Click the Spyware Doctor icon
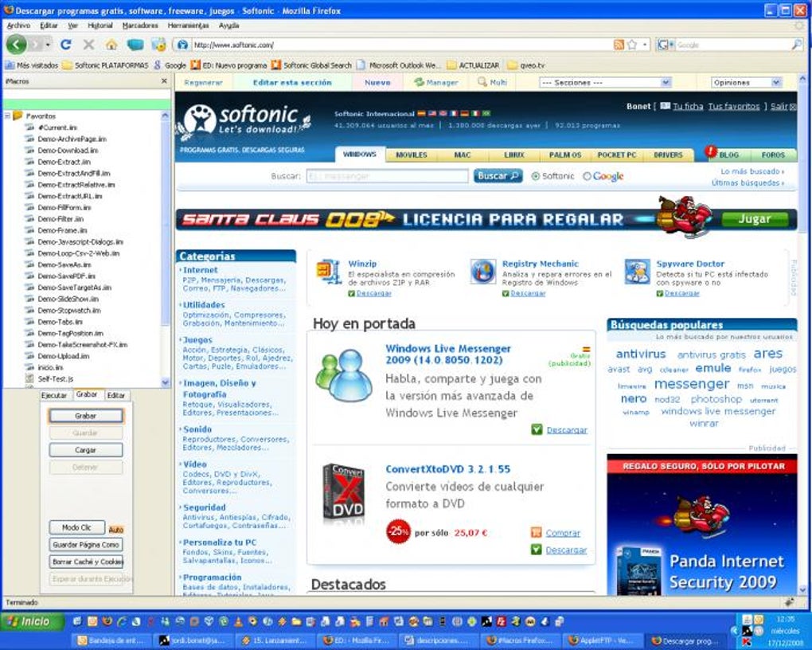 637,271
